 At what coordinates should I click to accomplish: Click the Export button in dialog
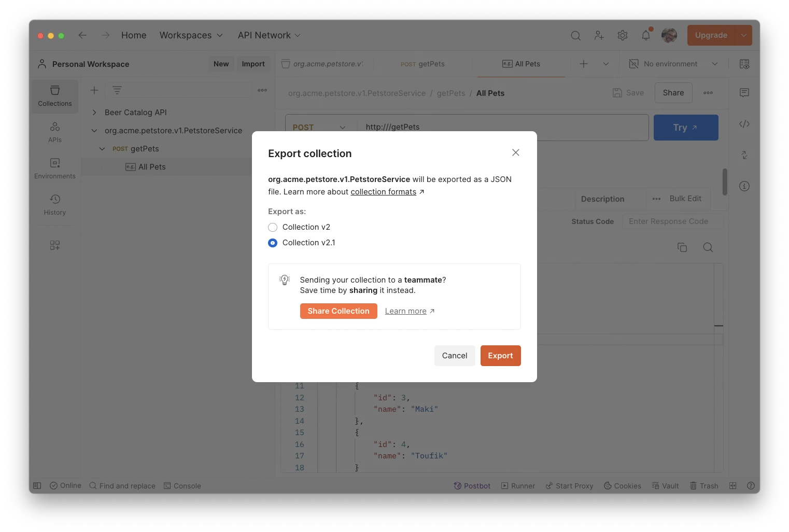500,356
